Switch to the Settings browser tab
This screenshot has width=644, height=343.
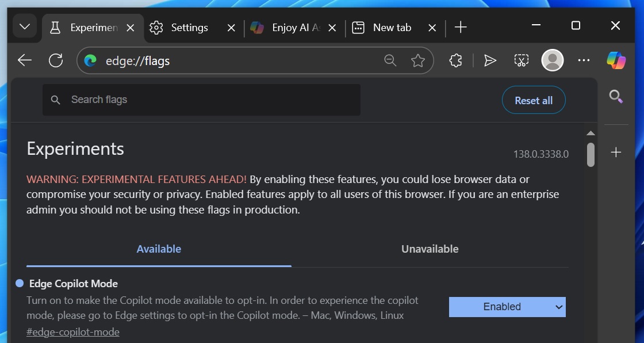coord(189,28)
